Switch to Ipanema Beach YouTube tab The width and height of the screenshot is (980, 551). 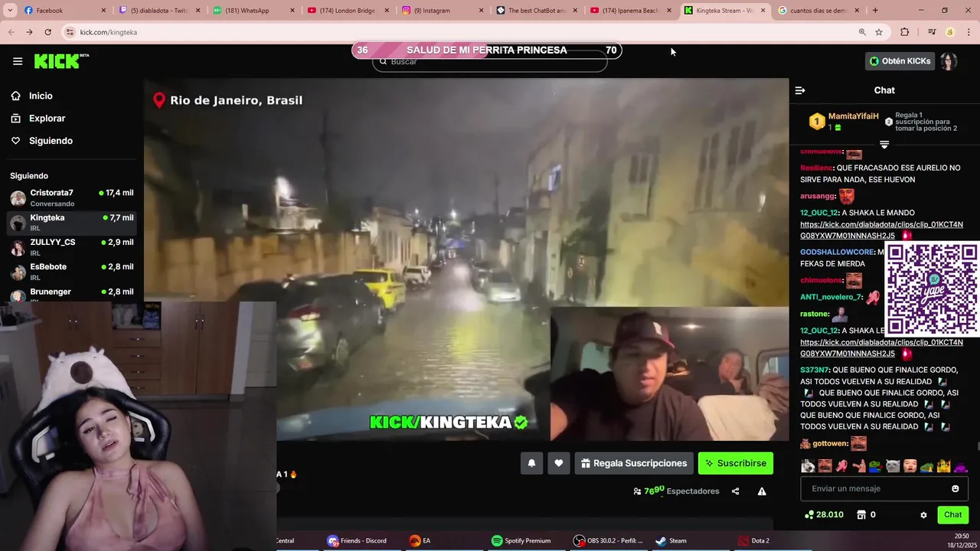click(632, 11)
